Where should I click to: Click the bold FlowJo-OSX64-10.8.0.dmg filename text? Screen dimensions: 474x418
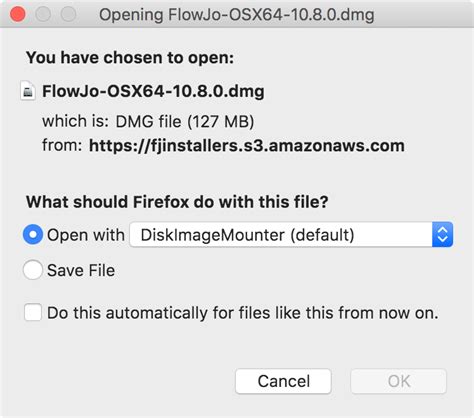[x=153, y=91]
